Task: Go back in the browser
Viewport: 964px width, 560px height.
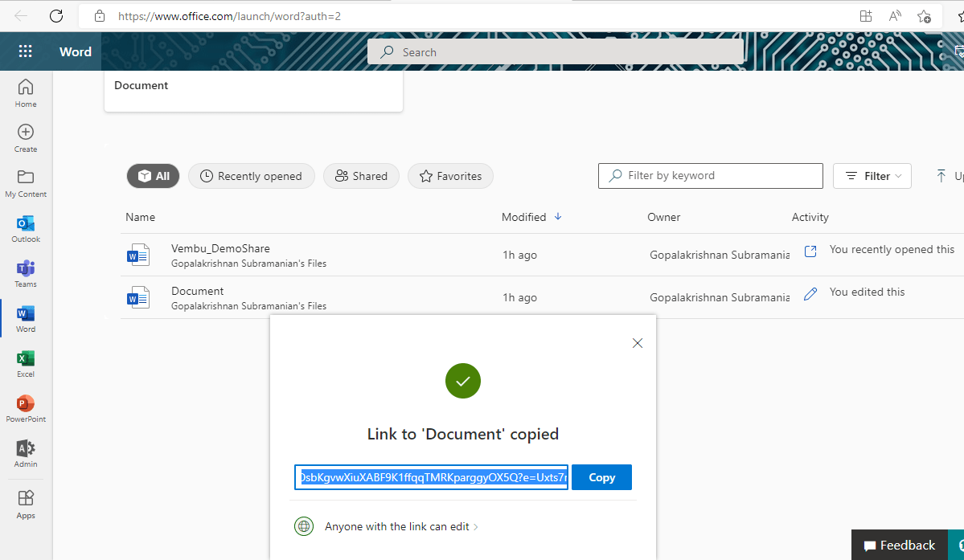Action: [x=21, y=16]
